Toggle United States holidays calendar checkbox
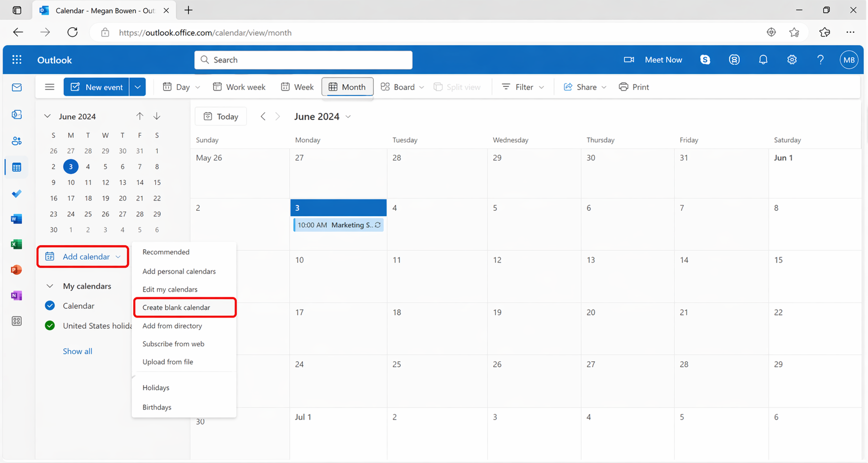The width and height of the screenshot is (868, 463). click(50, 326)
